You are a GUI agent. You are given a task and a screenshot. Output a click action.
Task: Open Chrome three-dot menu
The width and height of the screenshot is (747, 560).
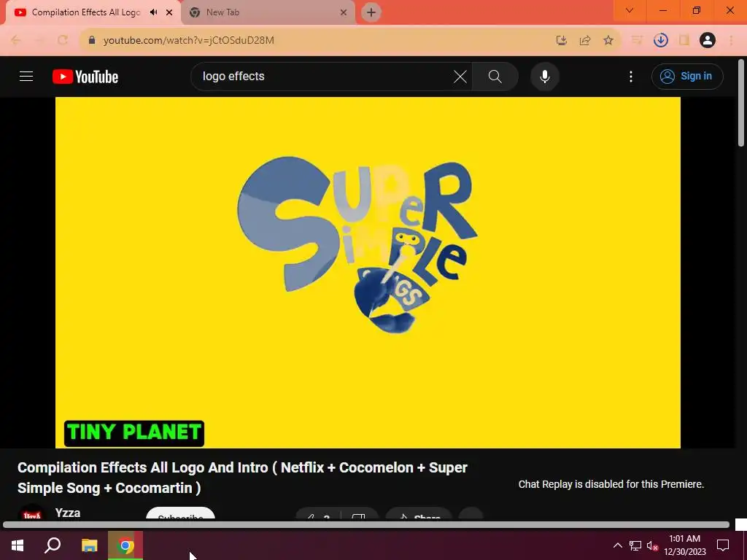pos(731,41)
